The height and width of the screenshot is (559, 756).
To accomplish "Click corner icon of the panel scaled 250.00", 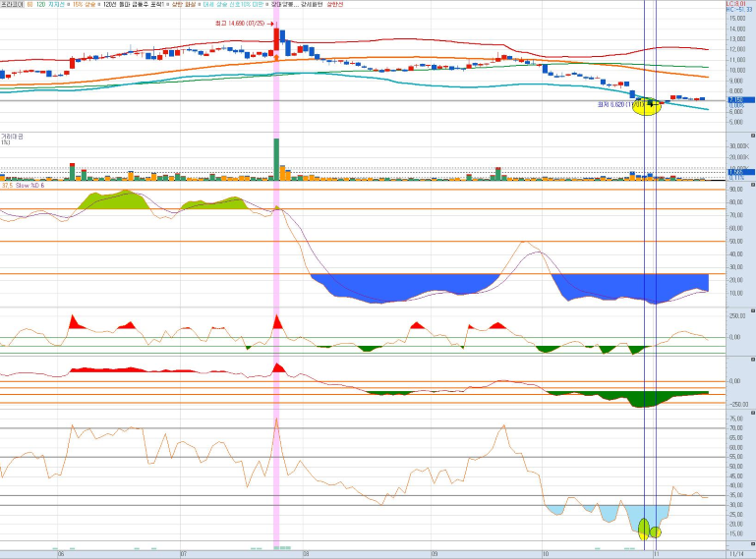I will point(753,310).
